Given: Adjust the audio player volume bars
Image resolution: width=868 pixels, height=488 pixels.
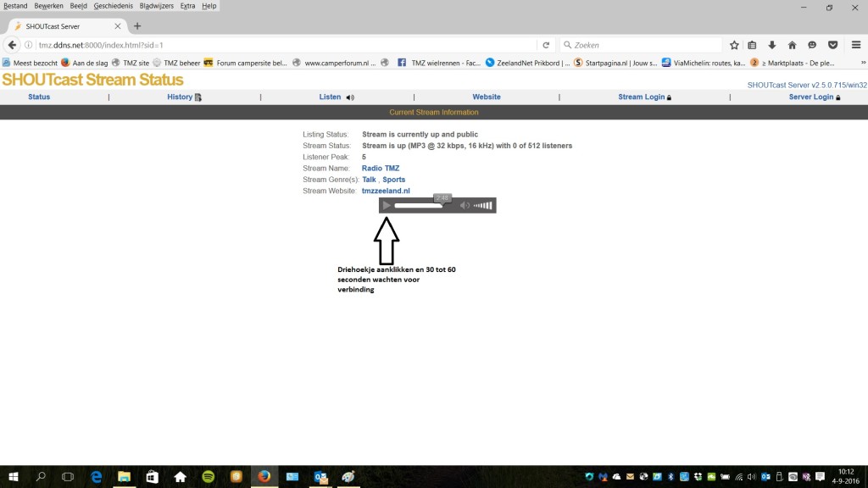Looking at the screenshot, I should tap(482, 205).
